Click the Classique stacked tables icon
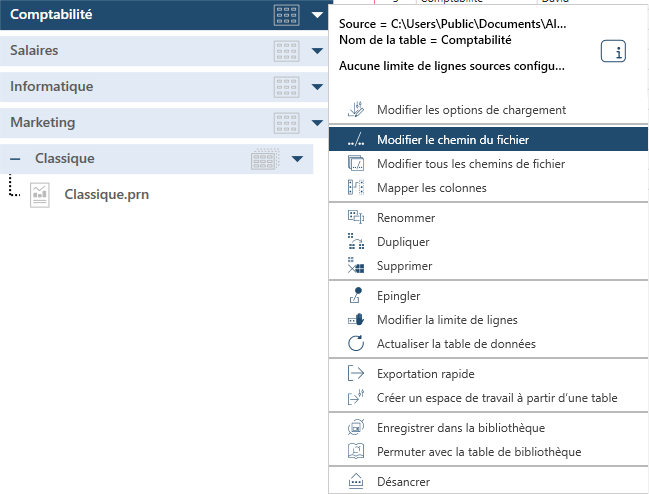This screenshot has width=649, height=494. point(264,159)
